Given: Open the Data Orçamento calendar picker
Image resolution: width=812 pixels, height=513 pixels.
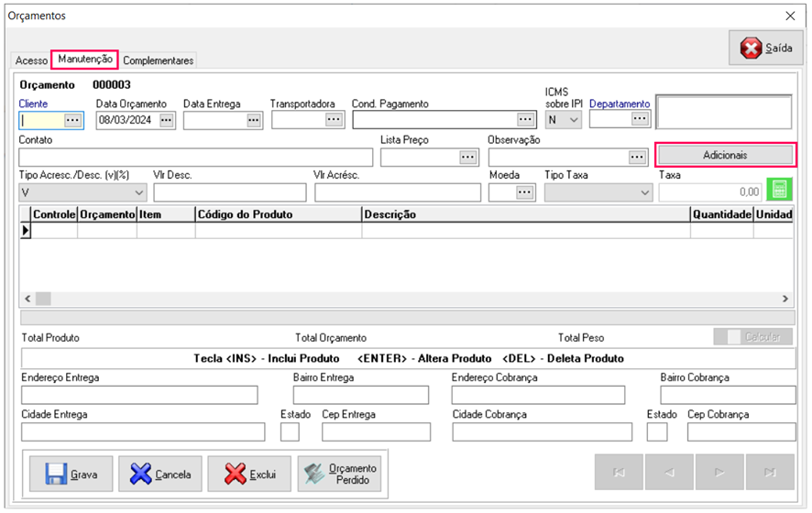Looking at the screenshot, I should coord(166,120).
